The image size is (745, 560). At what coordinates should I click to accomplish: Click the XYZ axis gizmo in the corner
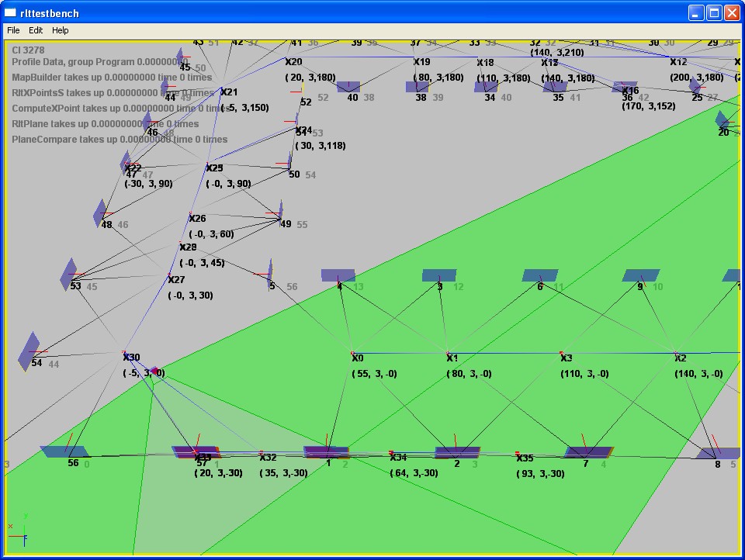pyautogui.click(x=21, y=527)
